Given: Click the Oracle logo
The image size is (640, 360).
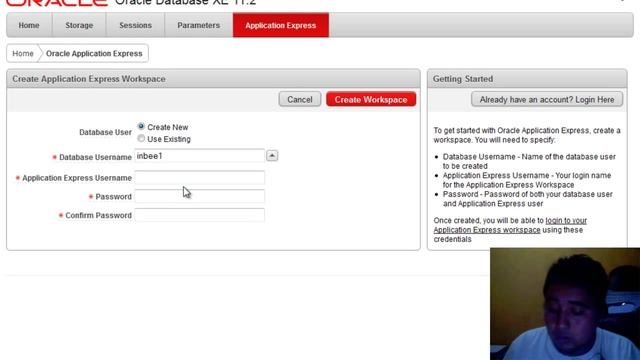Looking at the screenshot, I should pyautogui.click(x=57, y=2).
